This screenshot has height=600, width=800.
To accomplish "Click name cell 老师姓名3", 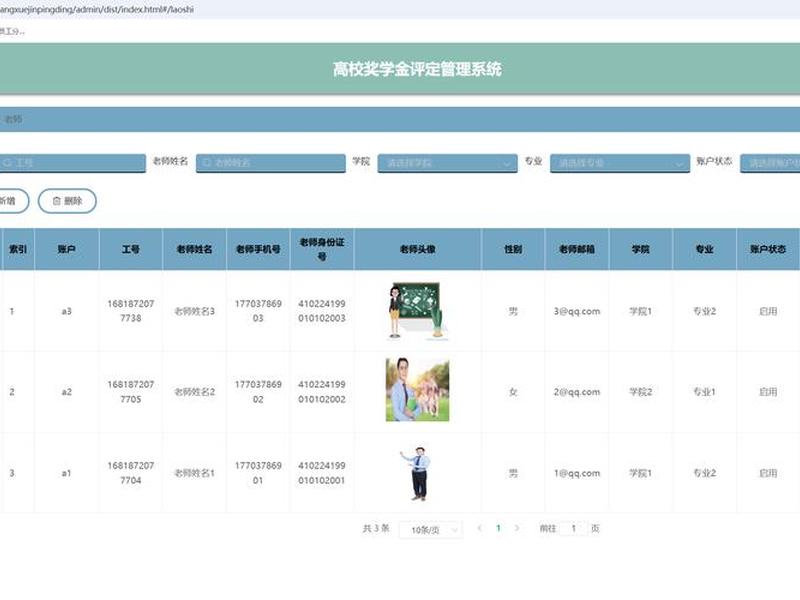I will [194, 311].
